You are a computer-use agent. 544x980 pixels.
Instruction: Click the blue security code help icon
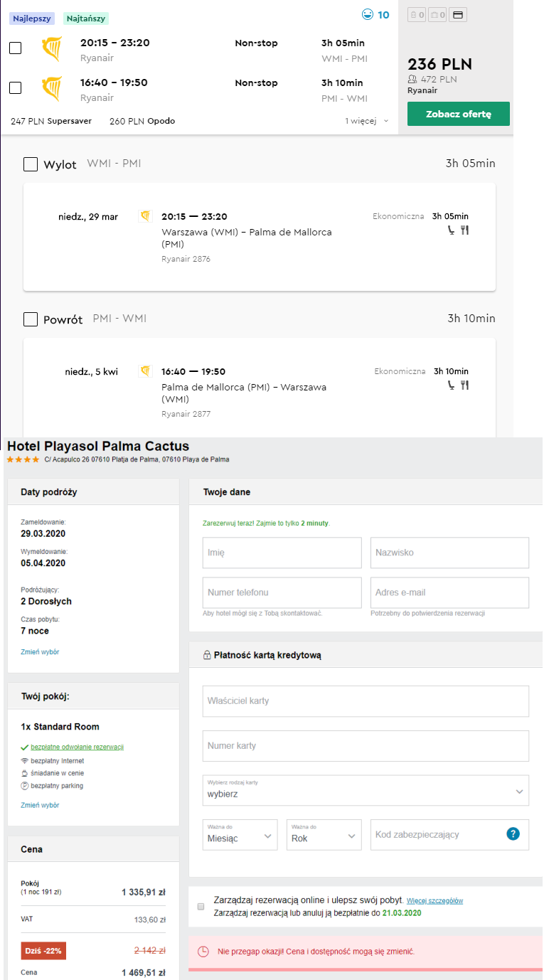click(x=513, y=834)
